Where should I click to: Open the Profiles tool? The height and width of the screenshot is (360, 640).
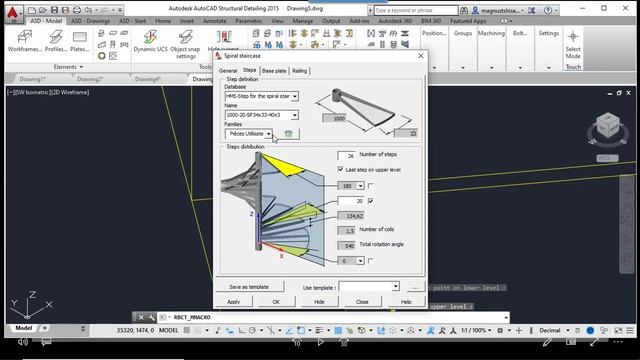[56, 41]
